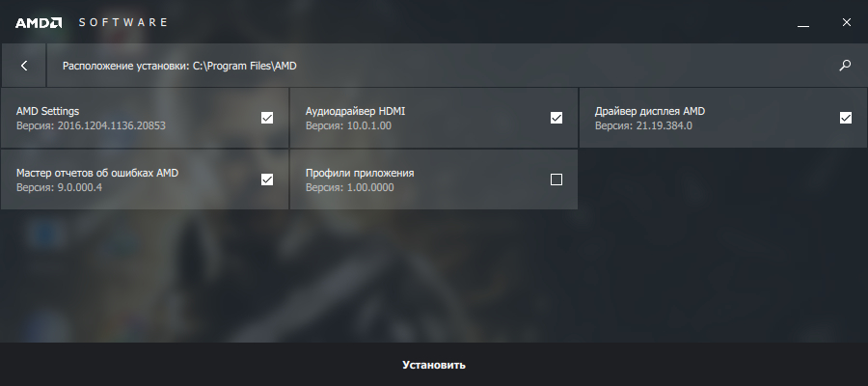Screen dimensions: 868x386
Task: Click the Профили приложения component name
Action: coord(360,173)
